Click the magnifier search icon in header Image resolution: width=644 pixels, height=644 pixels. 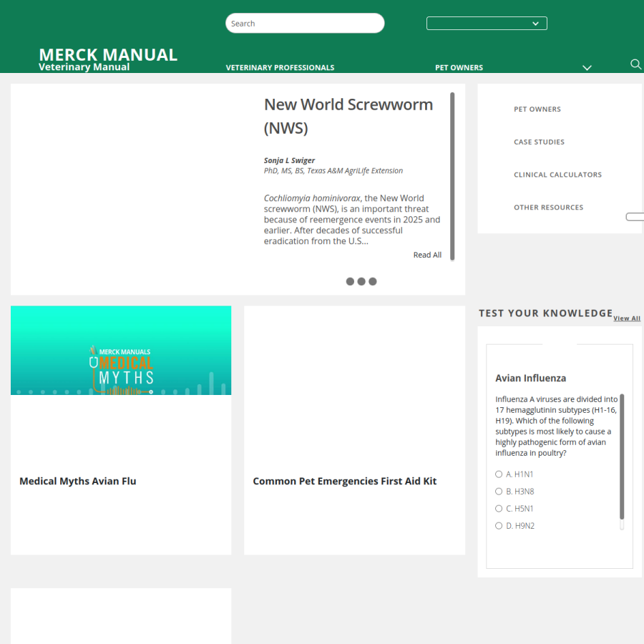pos(635,64)
